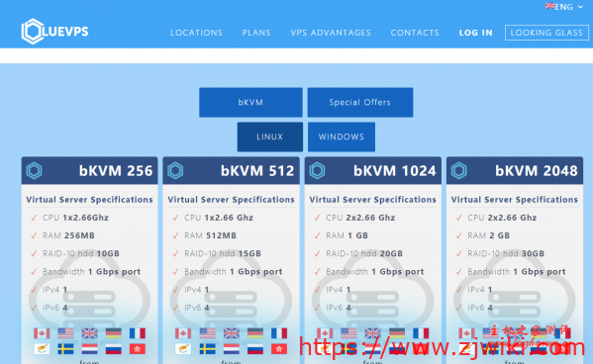Viewport: 593px width, 364px height.
Task: Open the Locations menu item
Action: pyautogui.click(x=196, y=33)
